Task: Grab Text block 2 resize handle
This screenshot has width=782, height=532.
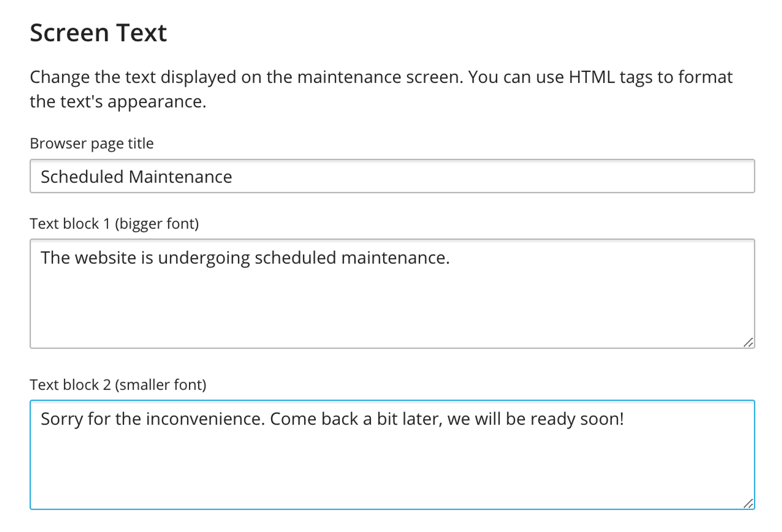Action: pyautogui.click(x=748, y=503)
